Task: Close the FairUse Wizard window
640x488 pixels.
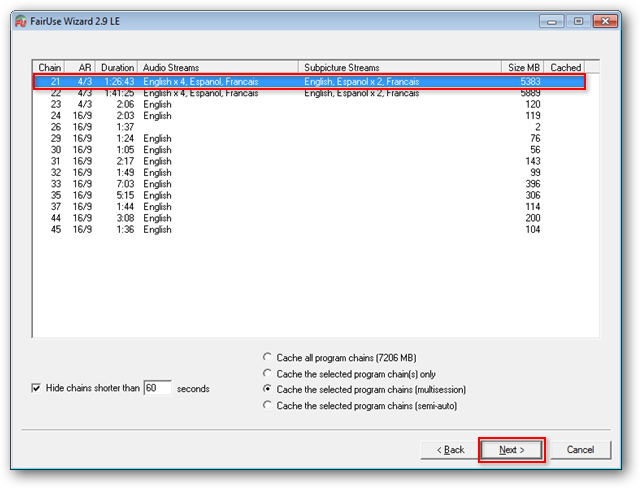Action: pyautogui.click(x=605, y=21)
